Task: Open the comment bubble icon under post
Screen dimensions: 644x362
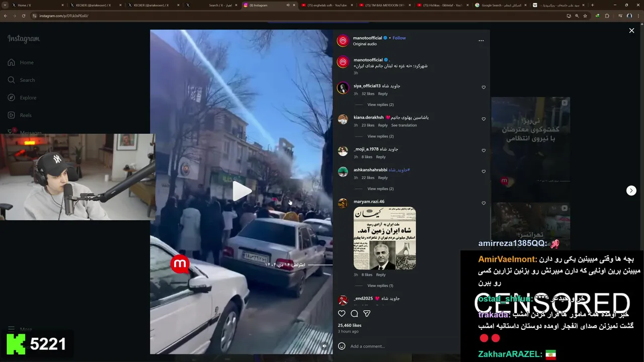Action: click(x=354, y=313)
